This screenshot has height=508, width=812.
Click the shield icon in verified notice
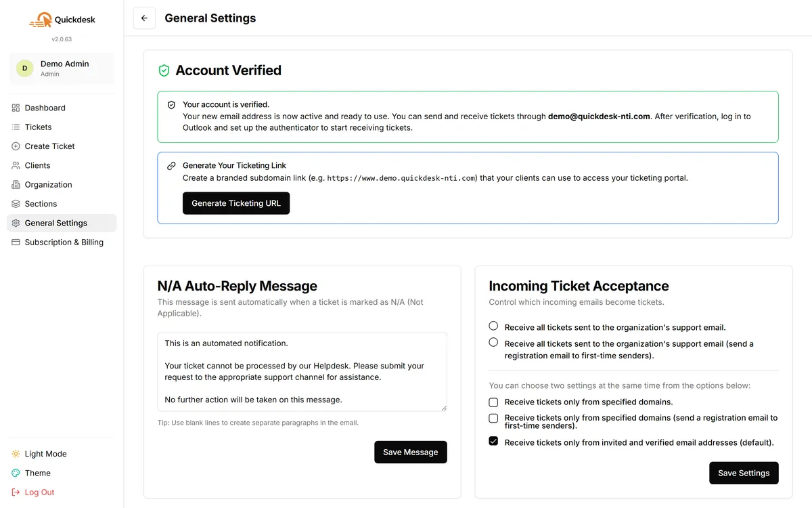pos(171,105)
